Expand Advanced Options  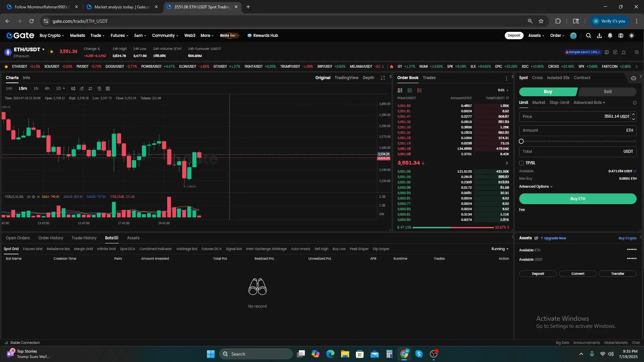click(535, 187)
